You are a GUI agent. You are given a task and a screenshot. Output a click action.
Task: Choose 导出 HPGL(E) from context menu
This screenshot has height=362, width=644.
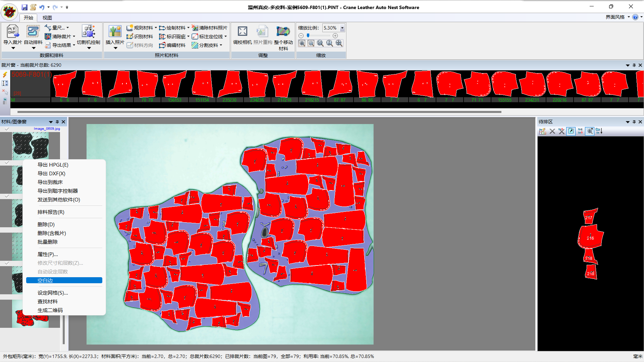click(x=64, y=165)
